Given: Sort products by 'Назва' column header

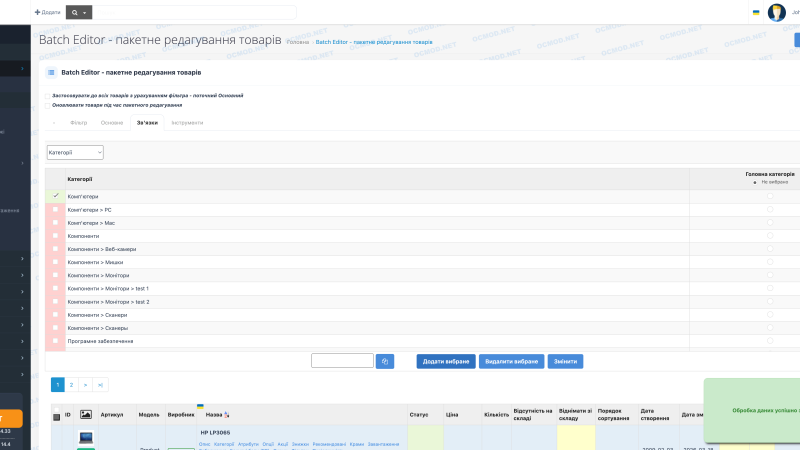Looking at the screenshot, I should coord(214,415).
